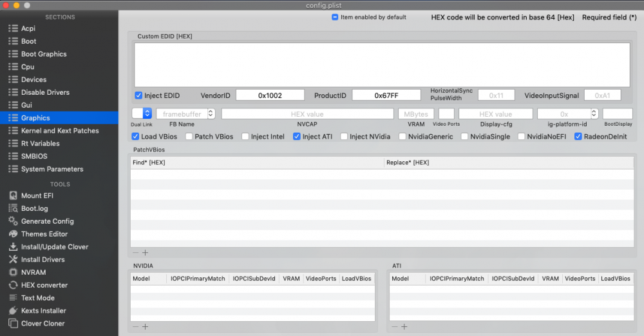Click the ProductID field 0x67FF

click(386, 95)
